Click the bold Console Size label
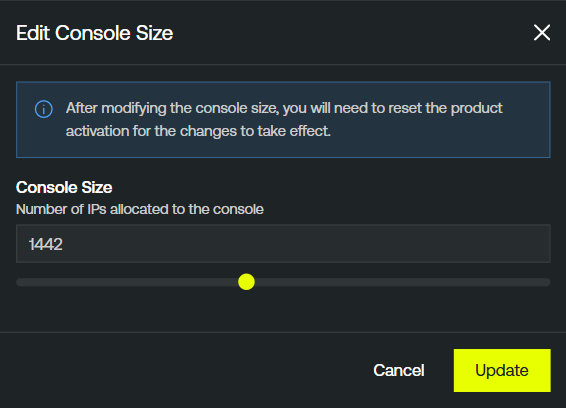The height and width of the screenshot is (408, 566). pos(64,187)
